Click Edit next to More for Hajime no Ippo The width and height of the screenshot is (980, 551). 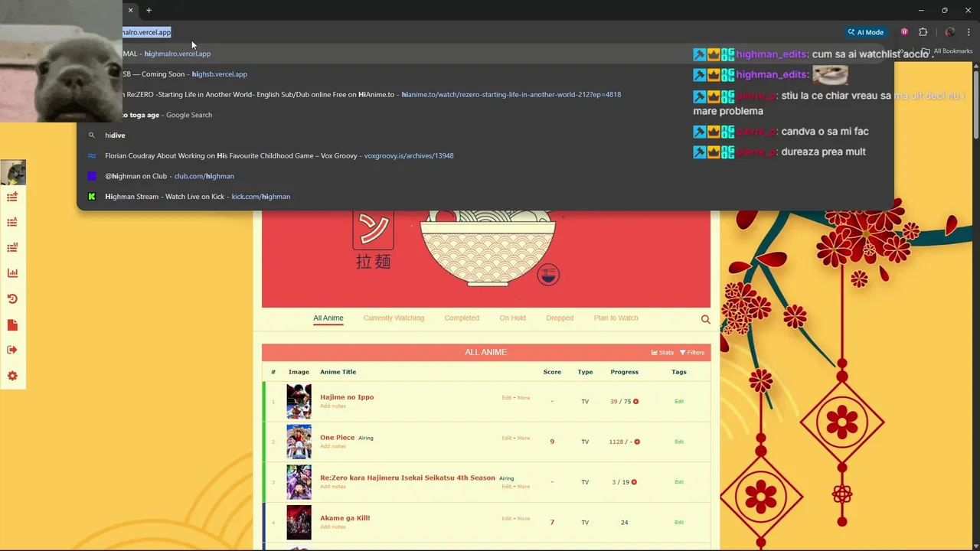pos(506,398)
